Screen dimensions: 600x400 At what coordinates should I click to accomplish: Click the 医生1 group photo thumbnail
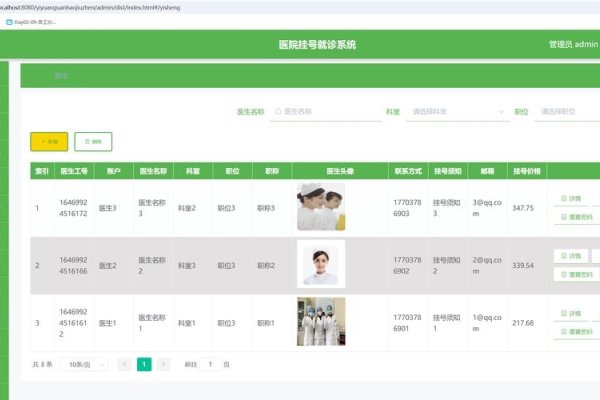(x=321, y=322)
